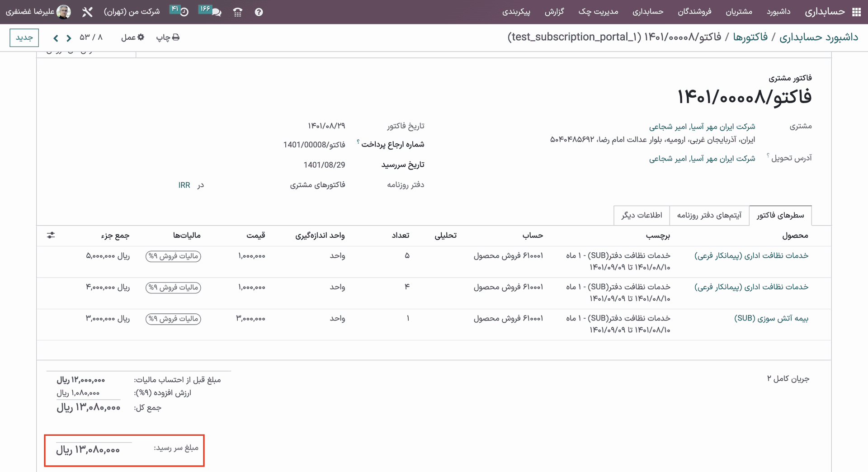868x472 pixels.
Task: Switch company via شرکت من (تهران)
Action: coord(132,12)
